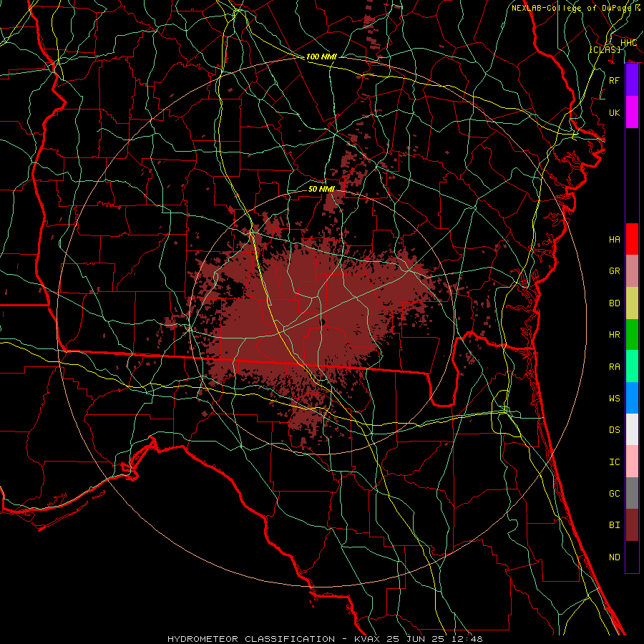Select the GR pink legend swatch
The height and width of the screenshot is (644, 644).
point(632,271)
